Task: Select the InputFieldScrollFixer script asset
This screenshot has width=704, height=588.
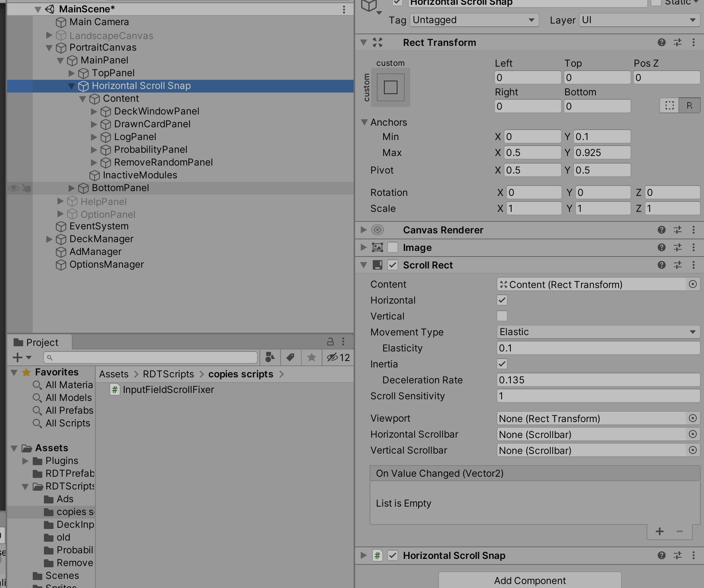Action: pyautogui.click(x=168, y=389)
